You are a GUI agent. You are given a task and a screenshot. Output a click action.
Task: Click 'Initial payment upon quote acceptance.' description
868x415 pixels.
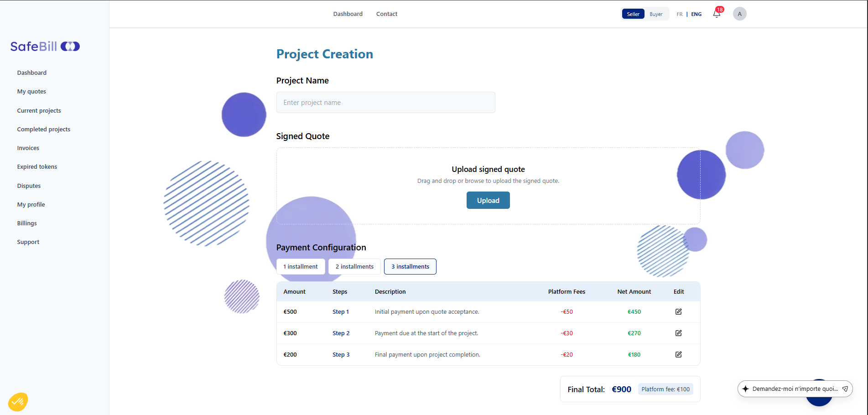(x=427, y=311)
